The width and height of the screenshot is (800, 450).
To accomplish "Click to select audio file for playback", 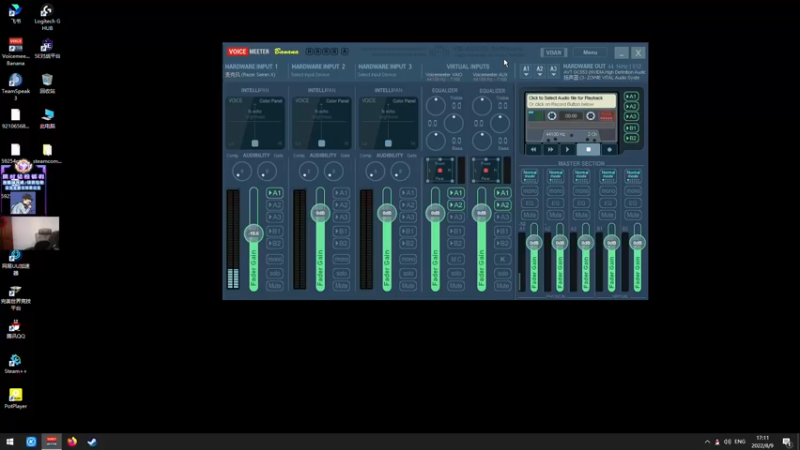I will pyautogui.click(x=571, y=101).
